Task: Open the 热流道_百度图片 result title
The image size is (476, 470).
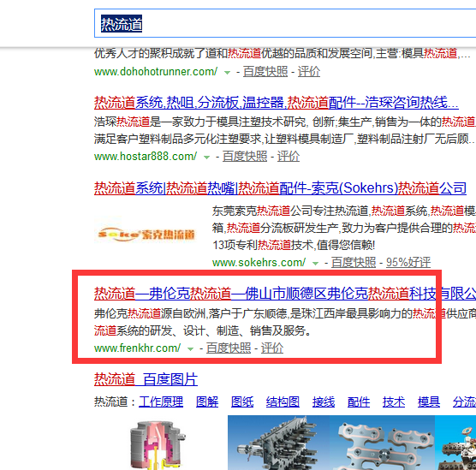Action: 146,379
